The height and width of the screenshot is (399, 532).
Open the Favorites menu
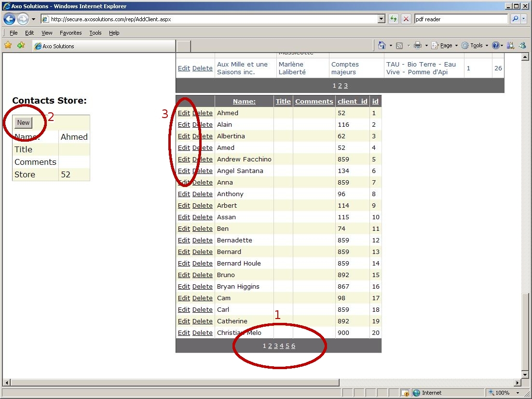coord(70,33)
